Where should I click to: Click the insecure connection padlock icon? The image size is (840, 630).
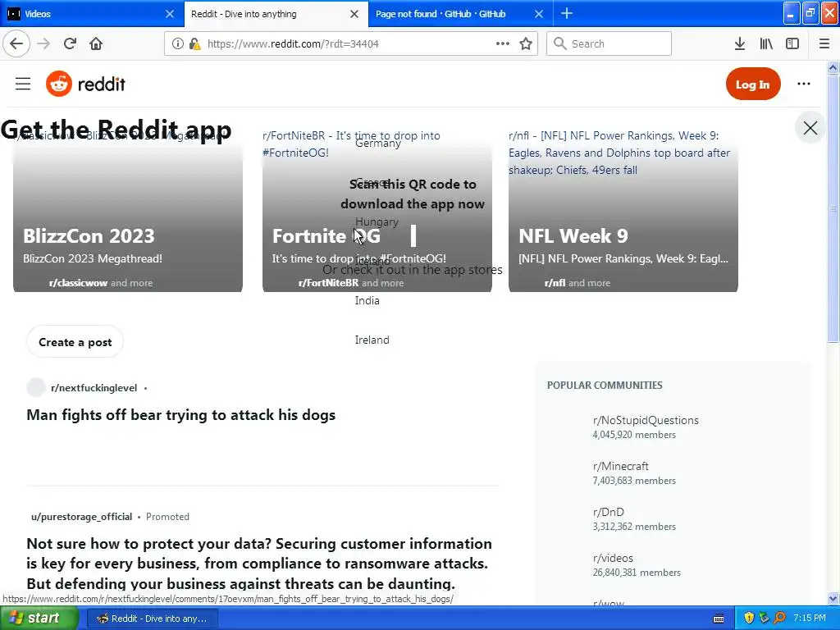point(194,43)
